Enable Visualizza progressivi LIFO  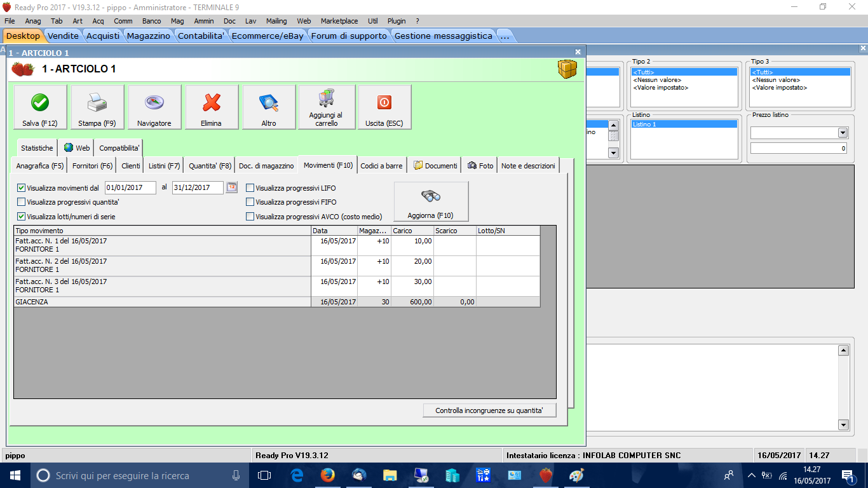pyautogui.click(x=250, y=188)
